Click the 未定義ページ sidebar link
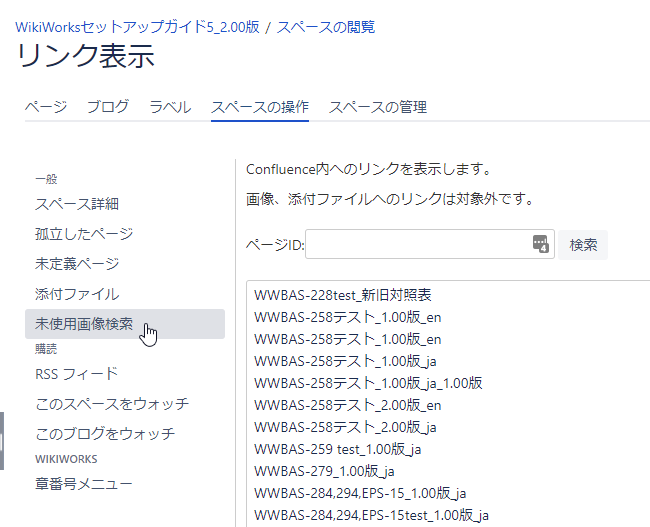 pos(77,264)
